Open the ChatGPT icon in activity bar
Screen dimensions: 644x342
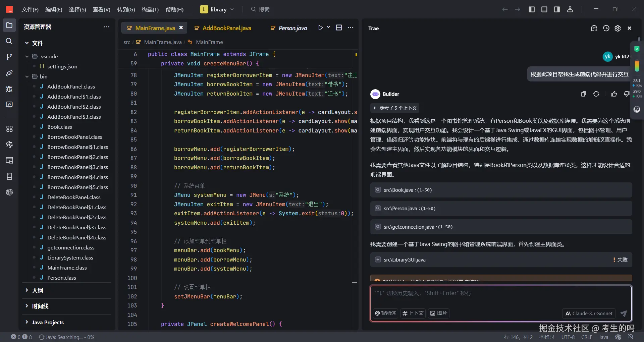(9, 192)
